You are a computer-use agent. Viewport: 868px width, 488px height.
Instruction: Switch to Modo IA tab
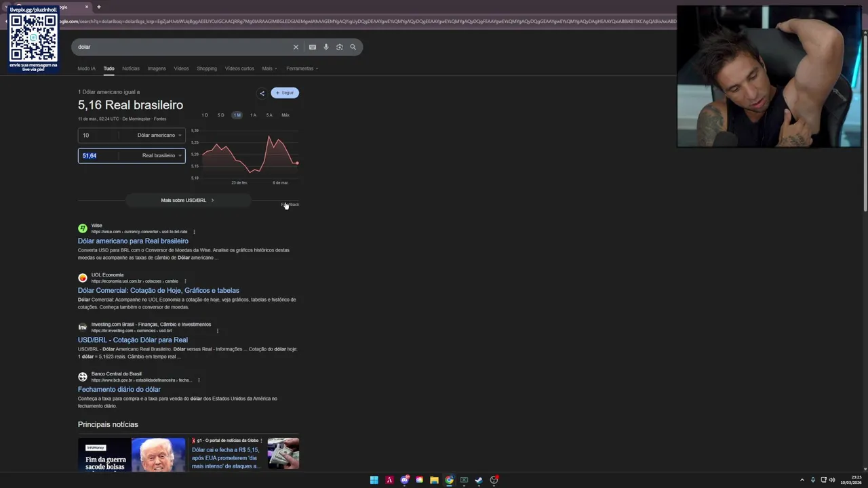[86, 68]
